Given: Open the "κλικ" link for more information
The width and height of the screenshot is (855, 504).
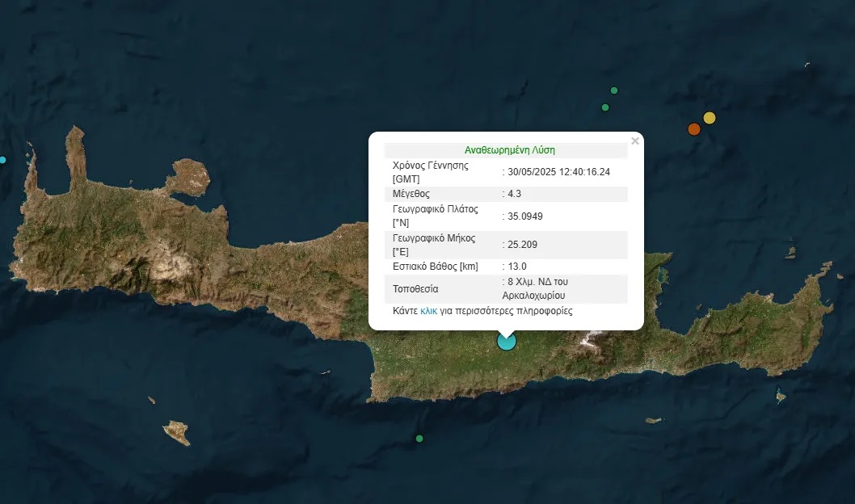Looking at the screenshot, I should click(428, 311).
